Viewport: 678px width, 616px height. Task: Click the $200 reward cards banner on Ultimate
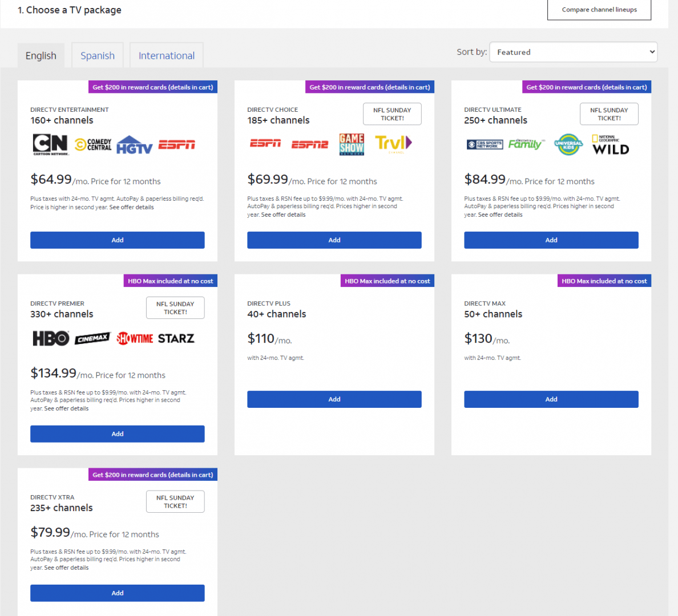pyautogui.click(x=587, y=87)
